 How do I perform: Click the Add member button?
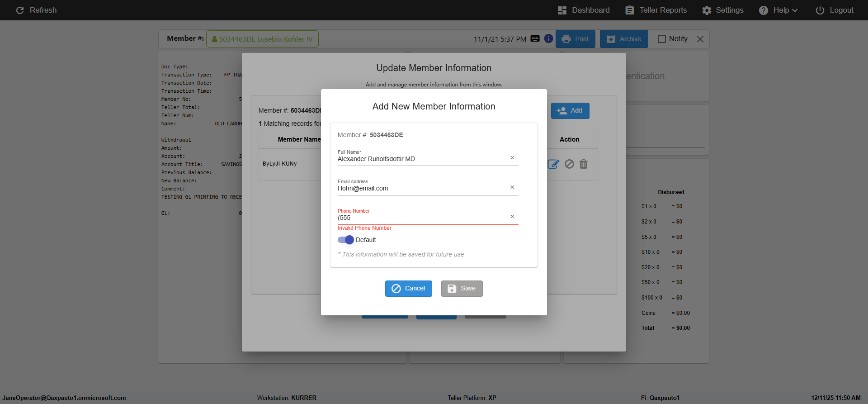click(x=570, y=111)
